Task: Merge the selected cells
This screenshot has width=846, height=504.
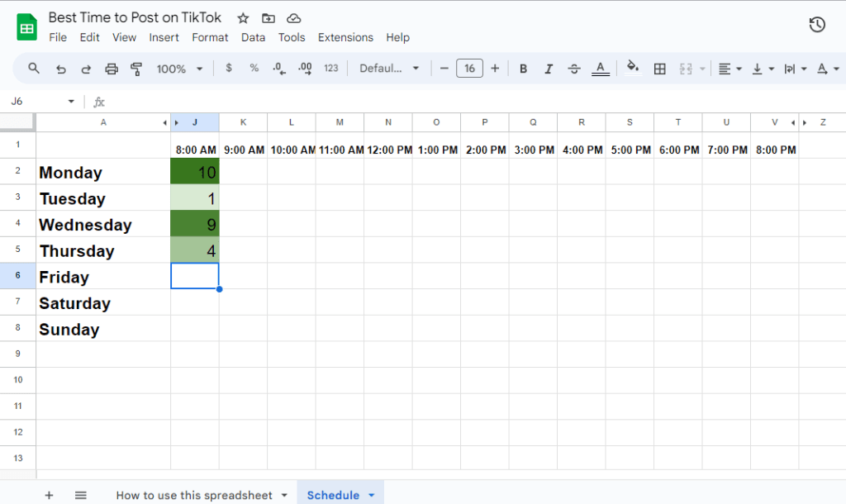Action: 687,69
